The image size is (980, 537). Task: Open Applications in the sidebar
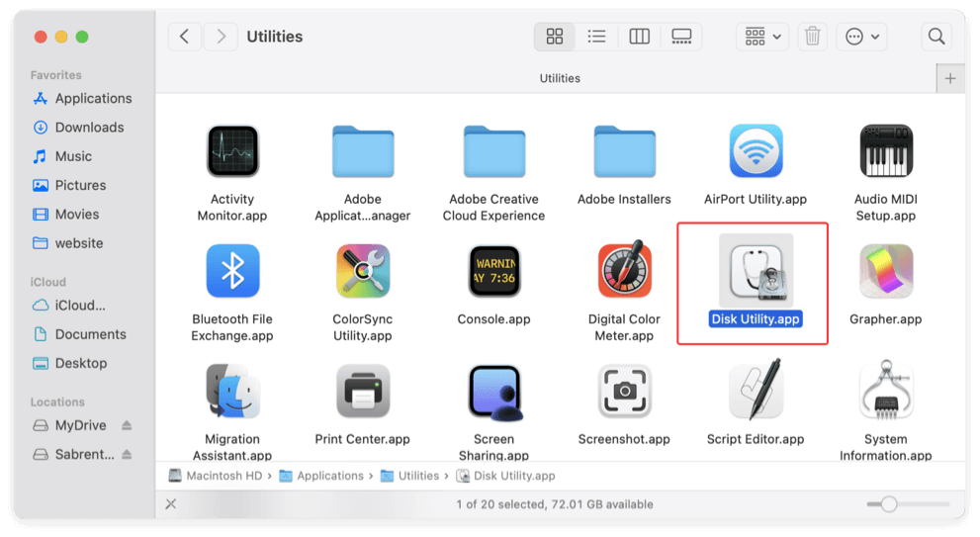[84, 98]
